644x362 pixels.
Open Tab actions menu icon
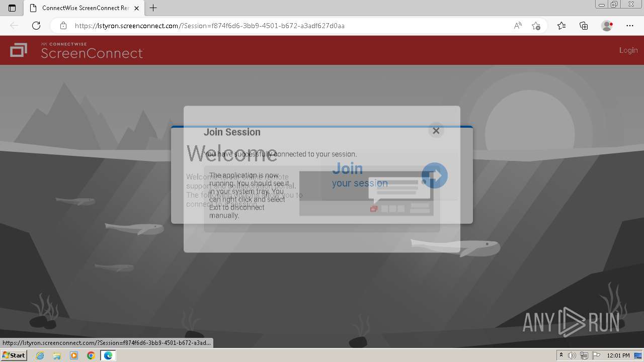12,8
